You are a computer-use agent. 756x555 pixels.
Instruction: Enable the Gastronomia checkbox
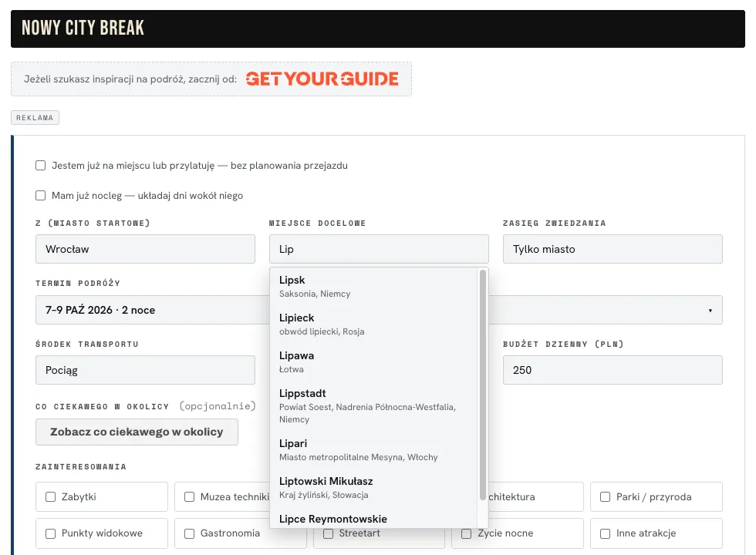click(x=190, y=533)
